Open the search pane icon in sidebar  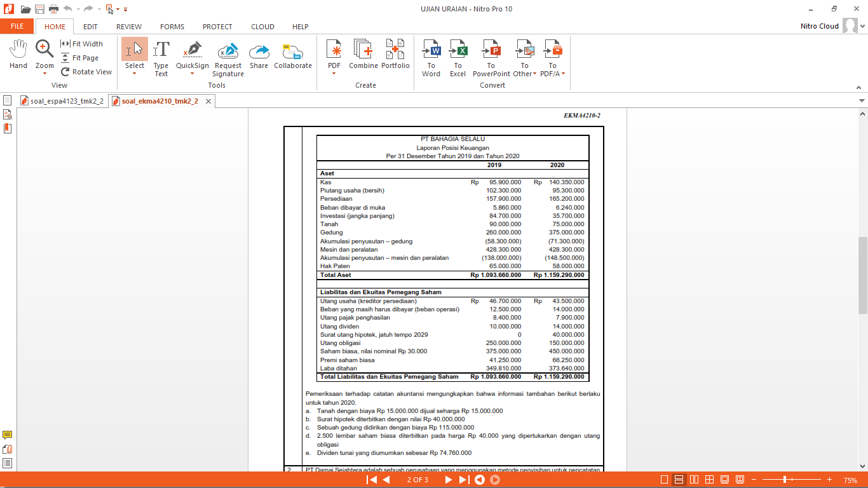coord(7,114)
